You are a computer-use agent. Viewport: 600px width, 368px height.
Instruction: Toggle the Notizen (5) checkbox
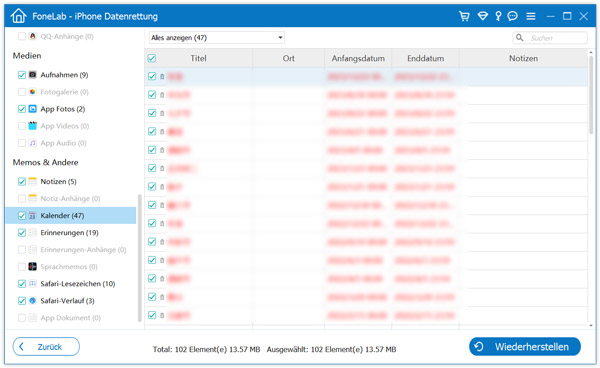pos(22,181)
